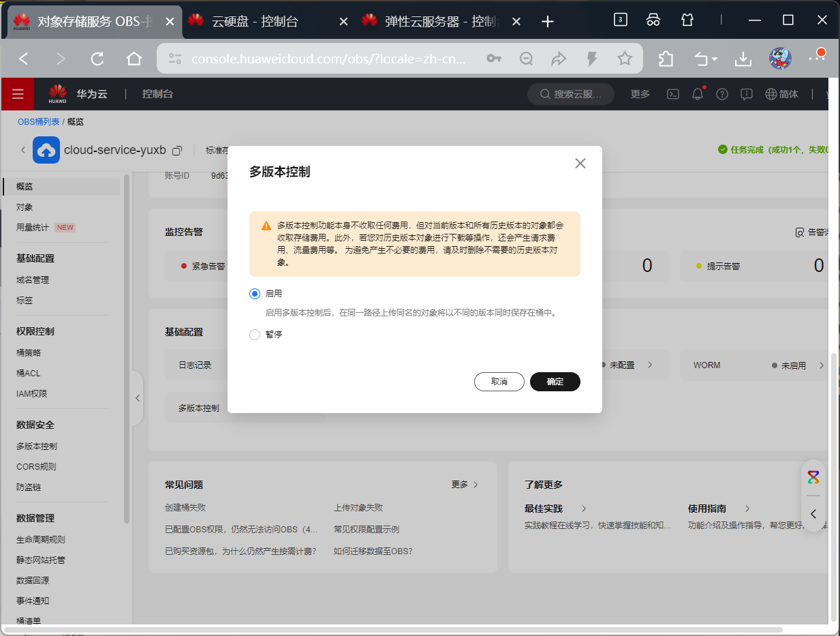Collapse the sidebar with the side arrow handle
840x636 pixels.
138,398
